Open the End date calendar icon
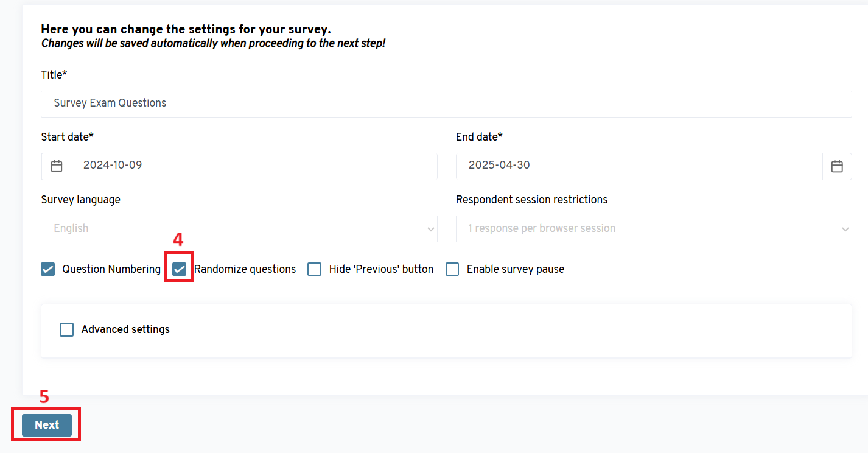The height and width of the screenshot is (453, 868). click(x=837, y=166)
